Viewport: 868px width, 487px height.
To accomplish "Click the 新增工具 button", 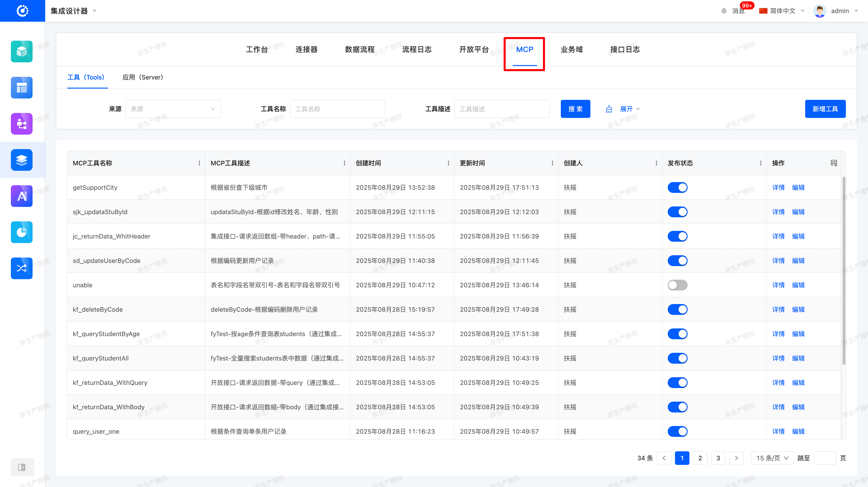I will click(825, 109).
